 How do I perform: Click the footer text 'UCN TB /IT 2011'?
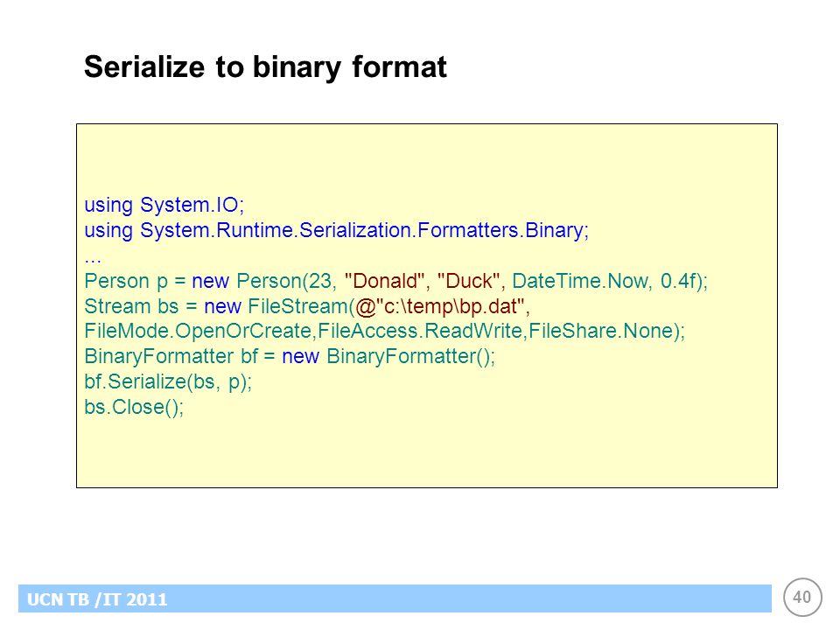click(x=97, y=598)
